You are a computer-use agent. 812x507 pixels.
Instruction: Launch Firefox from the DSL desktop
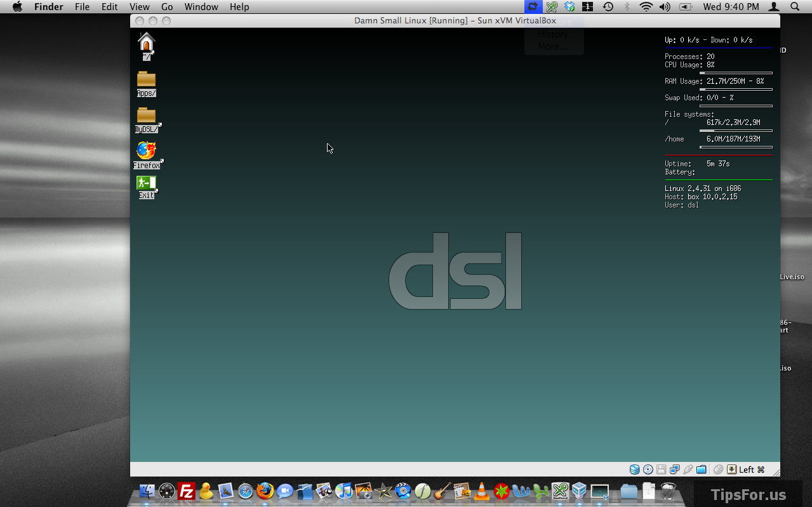click(x=146, y=151)
